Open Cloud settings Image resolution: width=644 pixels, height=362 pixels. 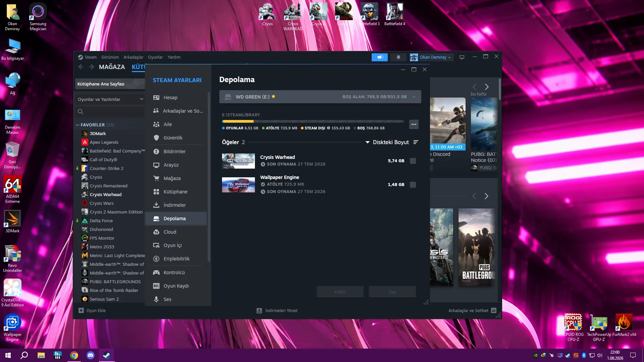[x=176, y=232]
